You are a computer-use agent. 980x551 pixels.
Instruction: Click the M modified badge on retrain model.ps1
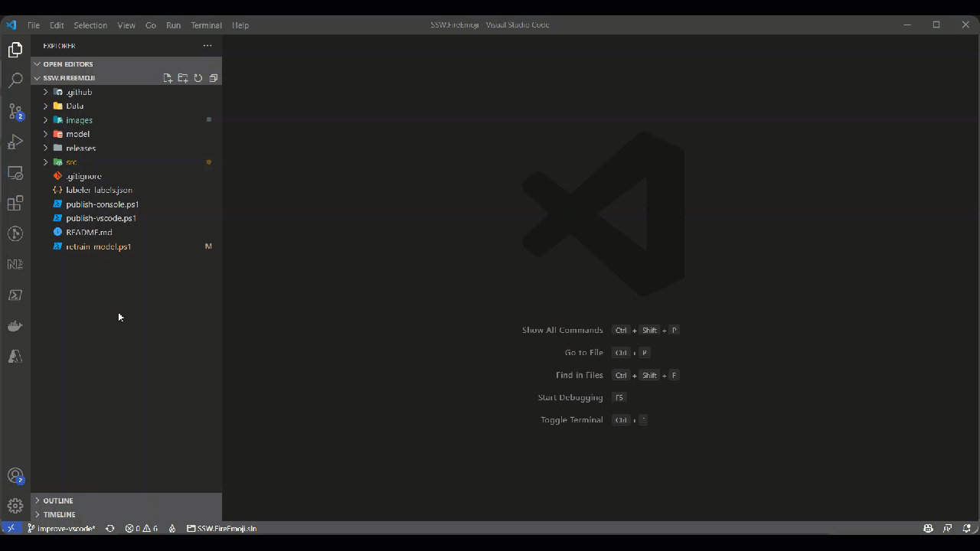208,246
